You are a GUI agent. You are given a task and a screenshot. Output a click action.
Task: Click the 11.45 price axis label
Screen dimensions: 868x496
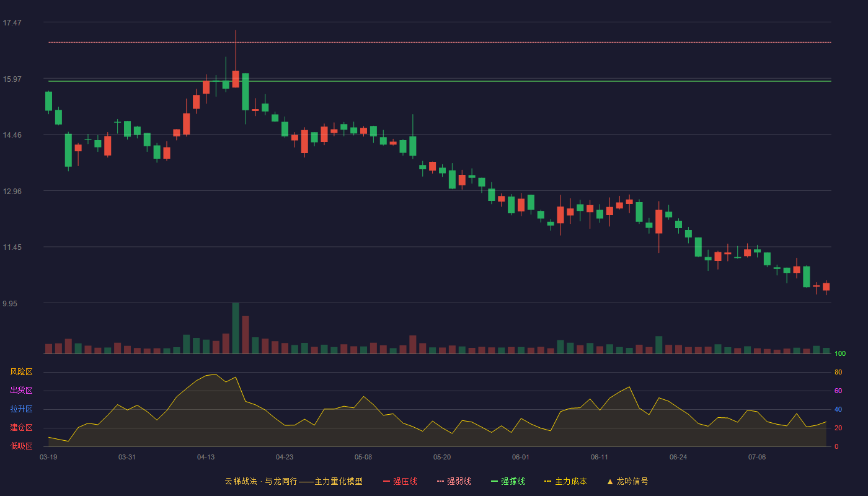12,247
